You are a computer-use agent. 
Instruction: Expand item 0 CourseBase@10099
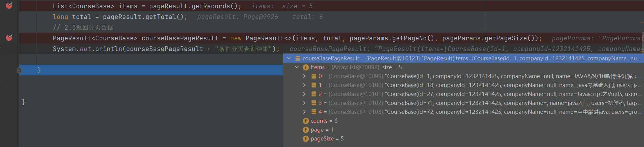click(x=304, y=76)
